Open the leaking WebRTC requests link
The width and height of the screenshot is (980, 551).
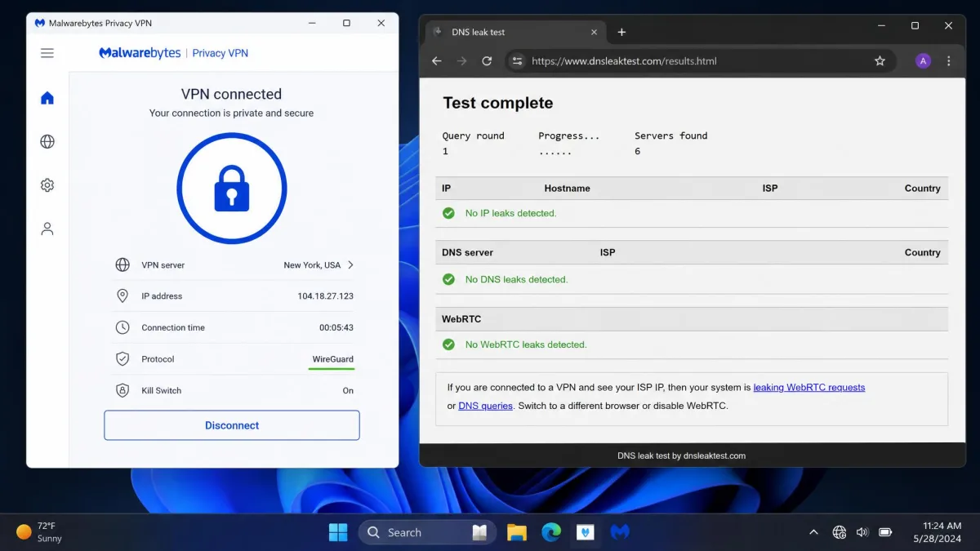[x=809, y=388]
